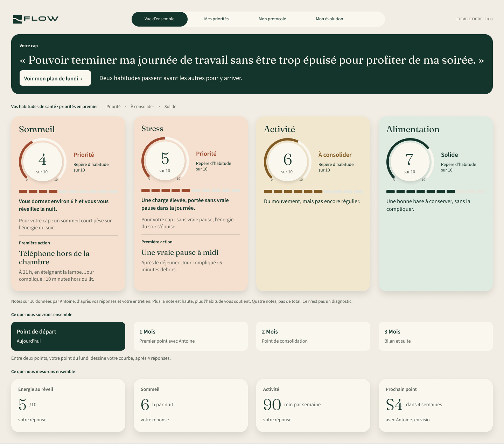Image resolution: width=504 pixels, height=444 pixels.
Task: Open the Sommeil 6 h par nuit card
Action: click(191, 406)
